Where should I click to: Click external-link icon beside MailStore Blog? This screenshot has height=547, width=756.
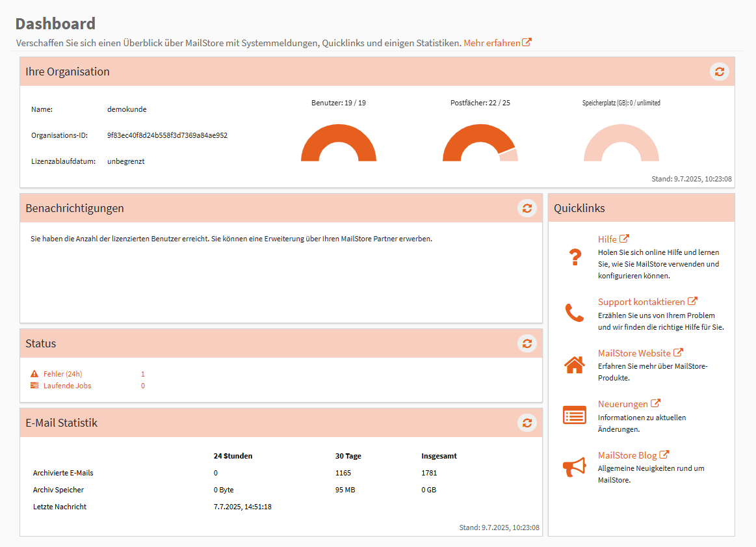click(x=664, y=455)
